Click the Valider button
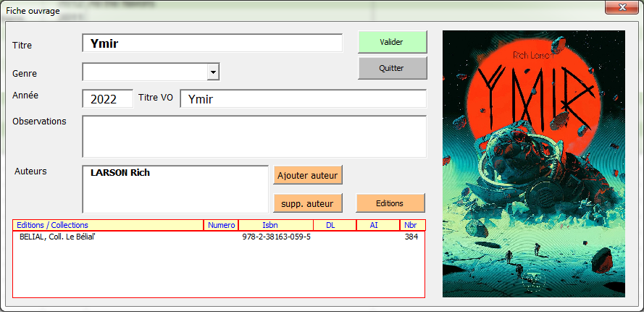The height and width of the screenshot is (314, 644). [392, 42]
